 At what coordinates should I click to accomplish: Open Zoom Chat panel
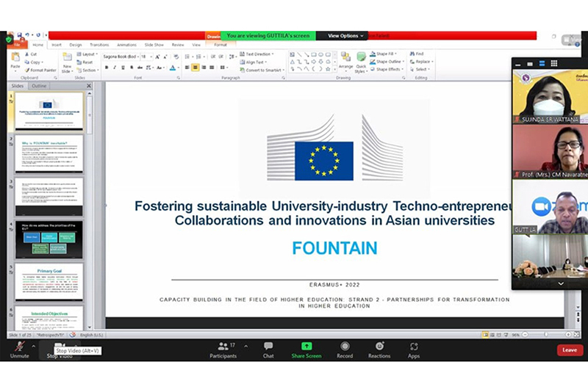(x=268, y=350)
